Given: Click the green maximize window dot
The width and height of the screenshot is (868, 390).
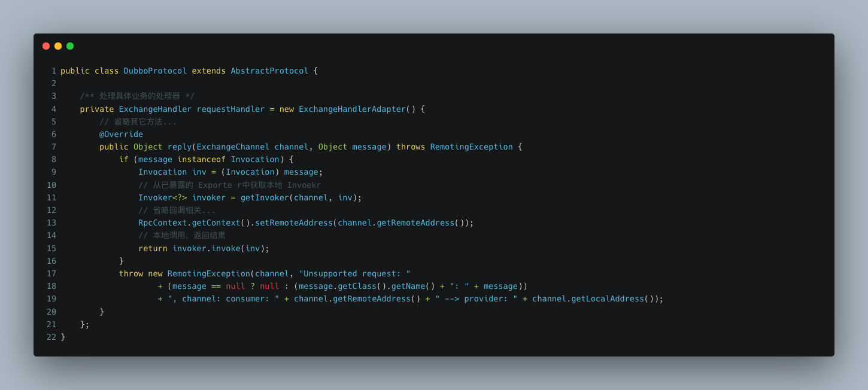Looking at the screenshot, I should 70,46.
